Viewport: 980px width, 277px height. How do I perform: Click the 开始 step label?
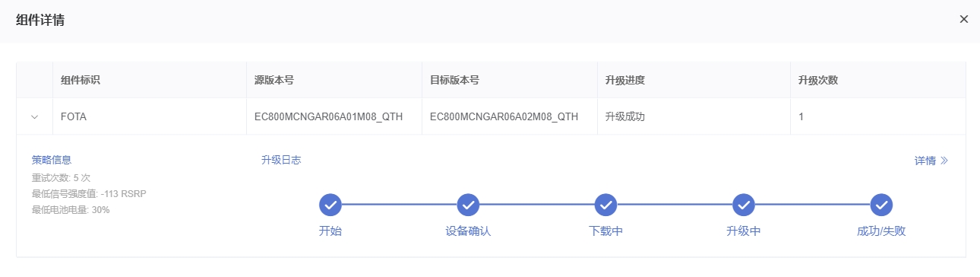[330, 231]
